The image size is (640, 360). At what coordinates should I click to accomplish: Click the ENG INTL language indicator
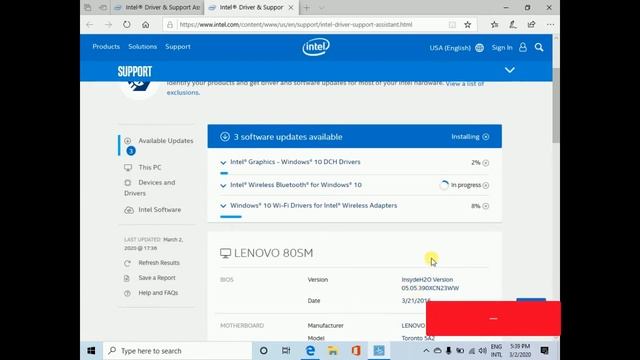tap(496, 351)
